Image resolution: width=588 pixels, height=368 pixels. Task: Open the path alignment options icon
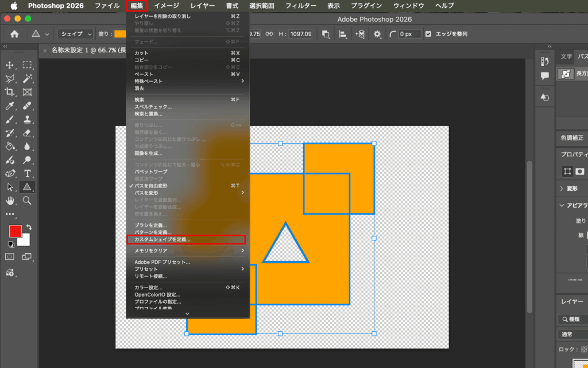coord(343,34)
